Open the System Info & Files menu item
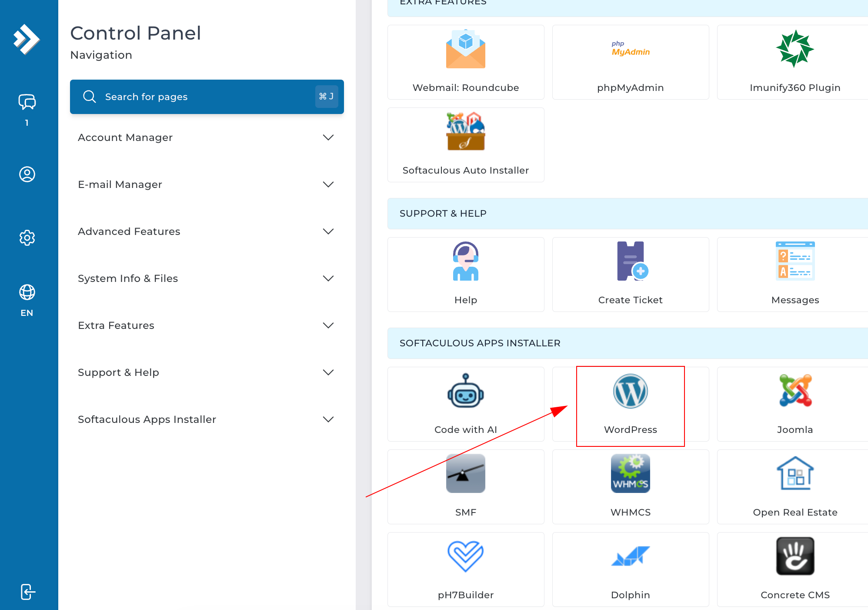The width and height of the screenshot is (868, 610). pos(207,278)
